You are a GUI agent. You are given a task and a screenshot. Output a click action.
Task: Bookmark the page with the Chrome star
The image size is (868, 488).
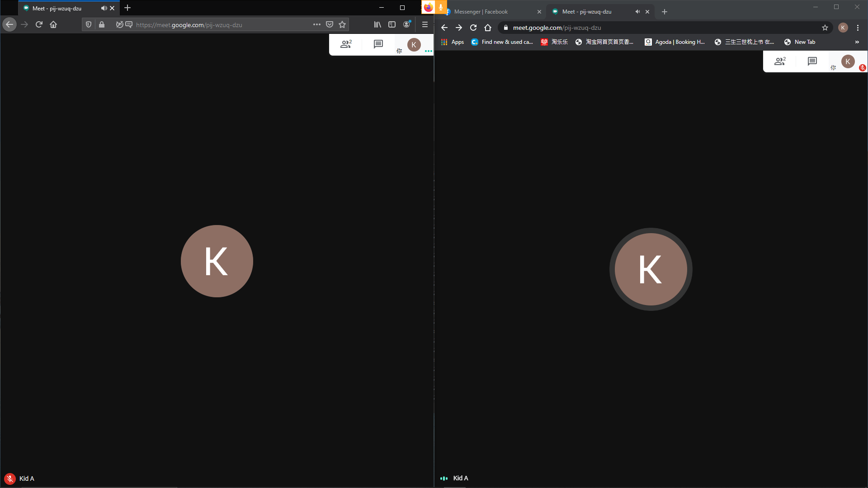(825, 28)
